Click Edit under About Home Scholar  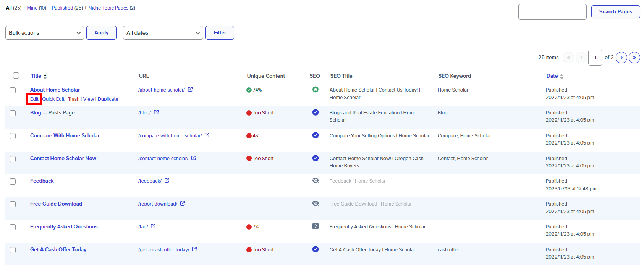(34, 99)
